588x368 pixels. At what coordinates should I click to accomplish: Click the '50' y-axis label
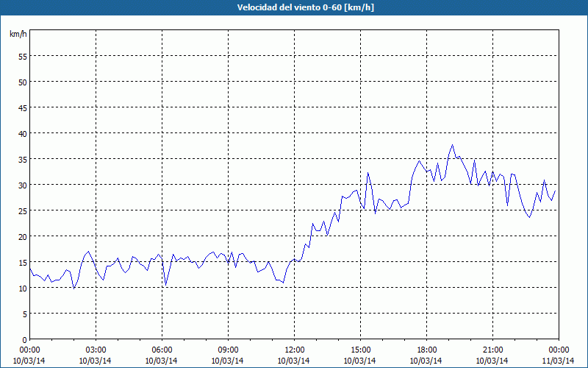point(23,82)
